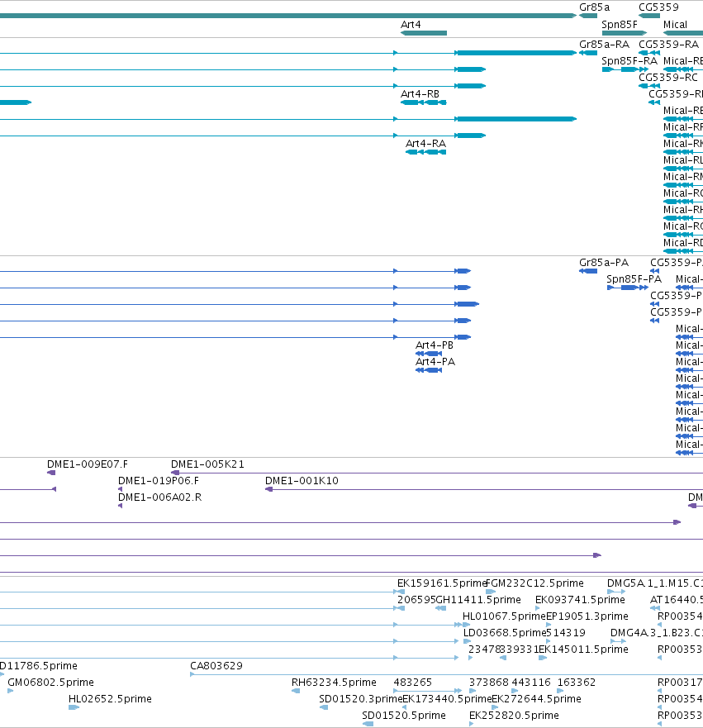Click the 339331 EST label
The image size is (703, 728).
(520, 649)
